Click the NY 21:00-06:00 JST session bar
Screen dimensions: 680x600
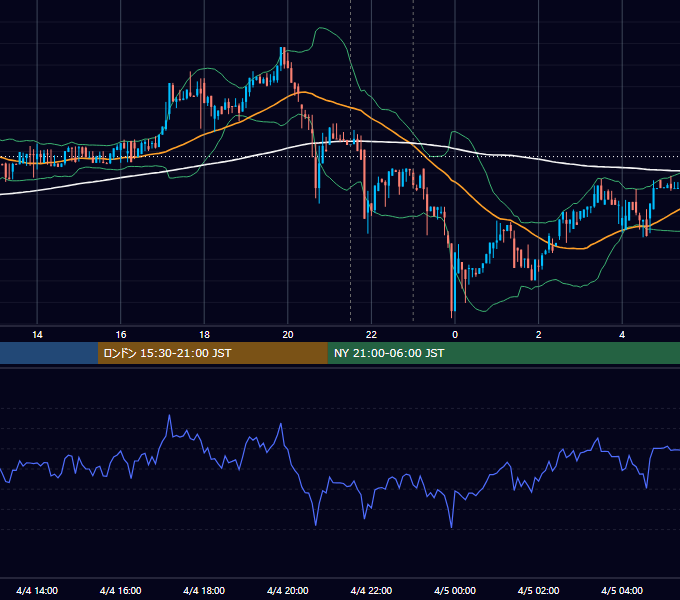pyautogui.click(x=503, y=353)
